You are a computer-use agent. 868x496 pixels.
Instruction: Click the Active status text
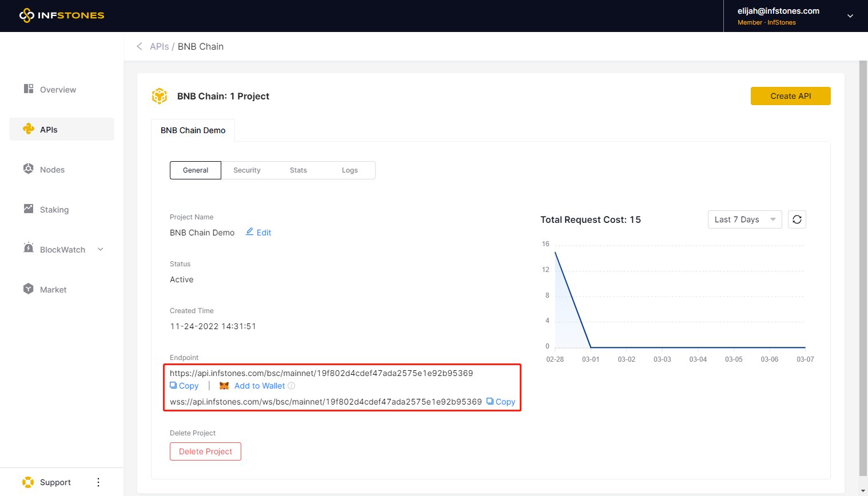click(x=182, y=279)
